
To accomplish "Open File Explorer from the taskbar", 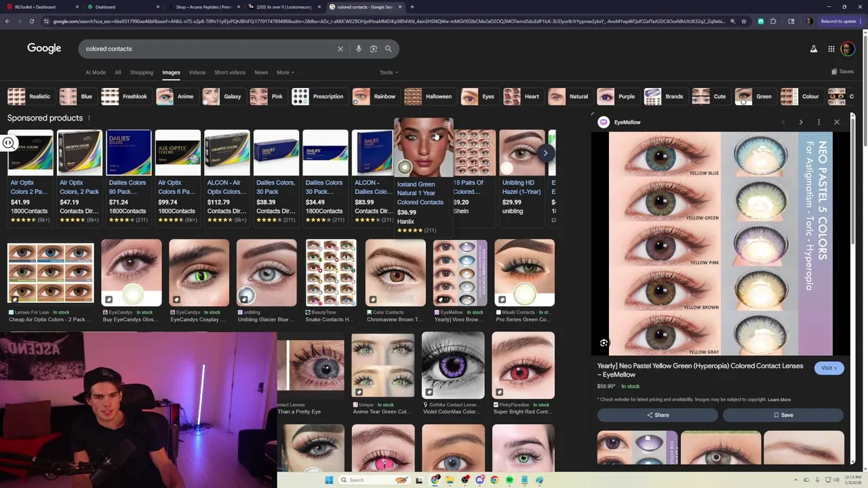I will [450, 480].
